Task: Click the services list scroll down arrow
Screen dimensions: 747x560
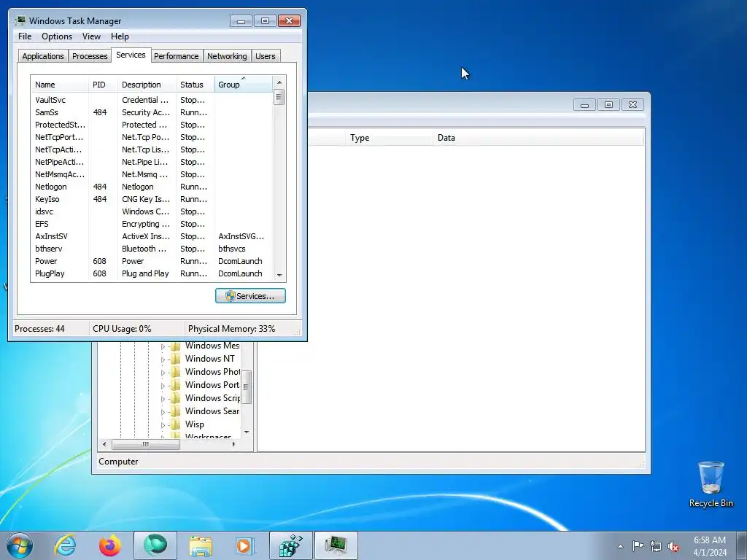Action: pos(279,275)
